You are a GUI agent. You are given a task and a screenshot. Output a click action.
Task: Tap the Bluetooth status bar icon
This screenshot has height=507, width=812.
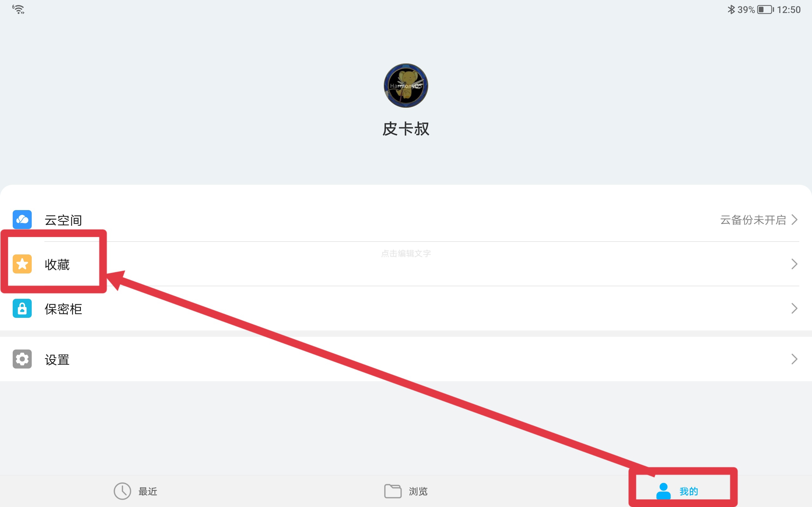731,10
